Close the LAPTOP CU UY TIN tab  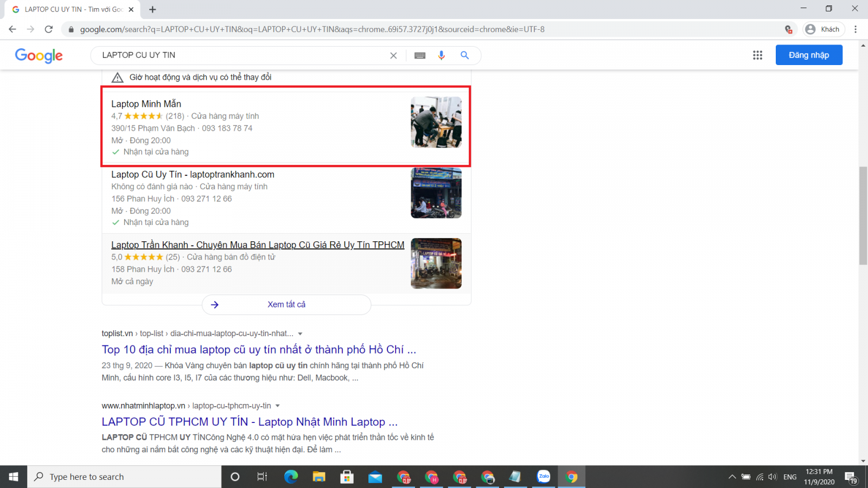point(131,9)
